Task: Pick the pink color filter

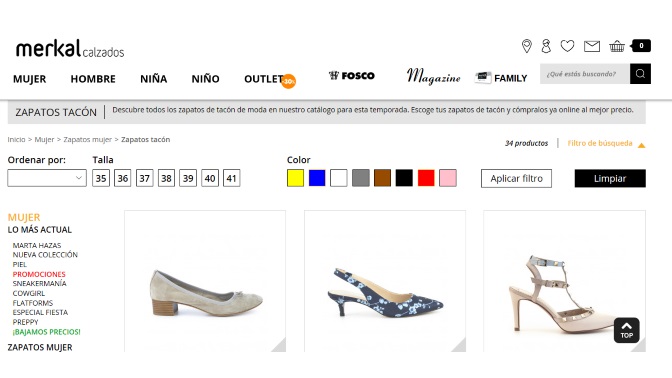Action: coord(448,178)
